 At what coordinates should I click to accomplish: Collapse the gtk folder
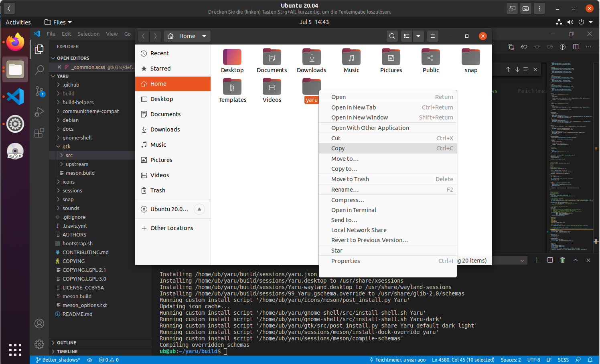tap(59, 146)
